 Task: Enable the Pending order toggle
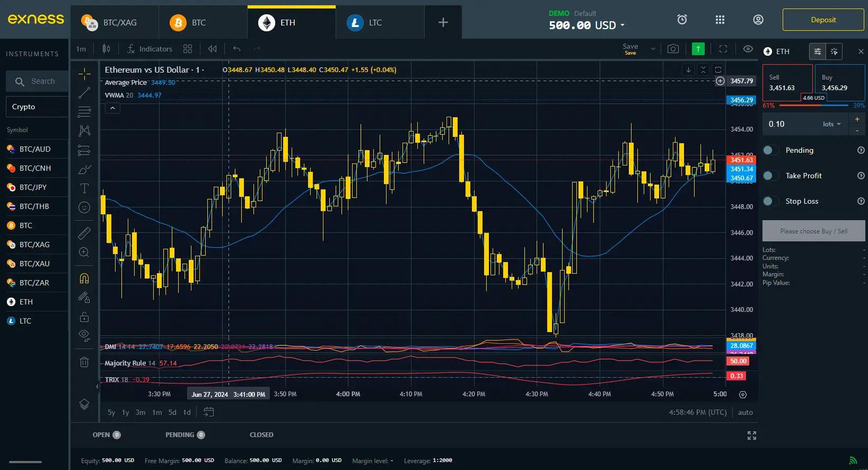coord(770,150)
